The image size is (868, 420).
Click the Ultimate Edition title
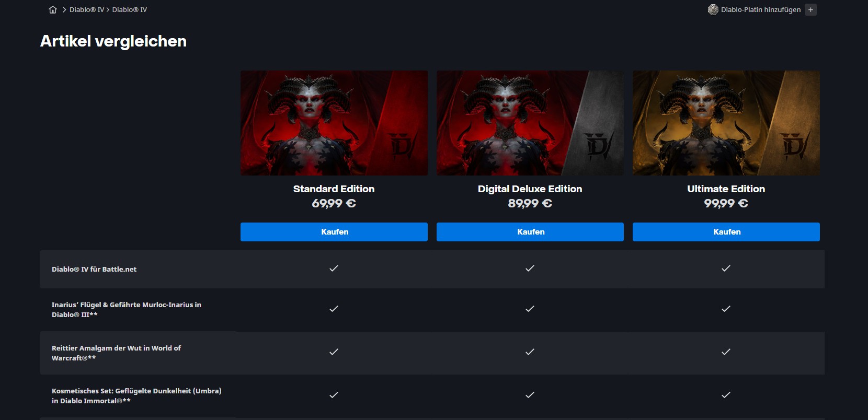tap(726, 189)
